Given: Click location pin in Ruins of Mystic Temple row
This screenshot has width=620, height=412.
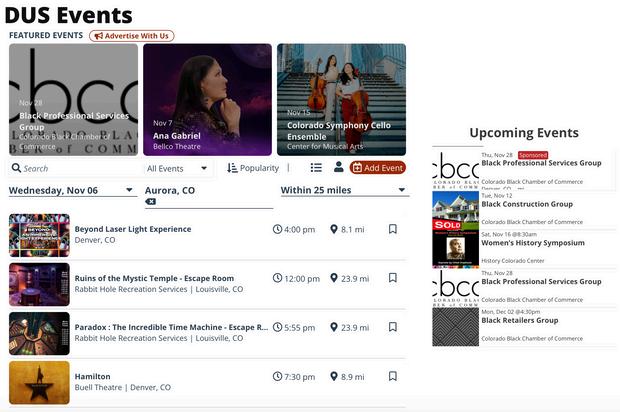Looking at the screenshot, I should (x=334, y=278).
